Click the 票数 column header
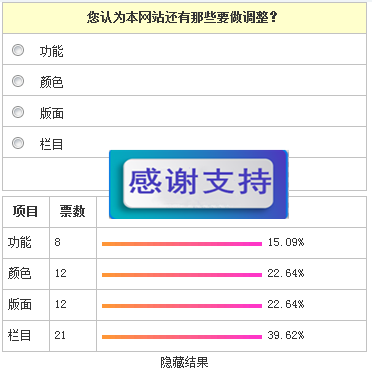The width and height of the screenshot is (372, 370). click(x=73, y=211)
